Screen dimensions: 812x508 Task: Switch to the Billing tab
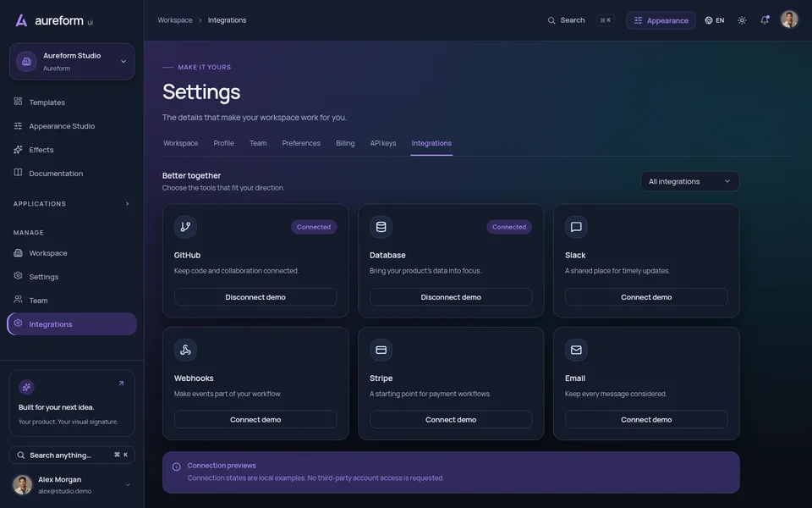coord(345,143)
